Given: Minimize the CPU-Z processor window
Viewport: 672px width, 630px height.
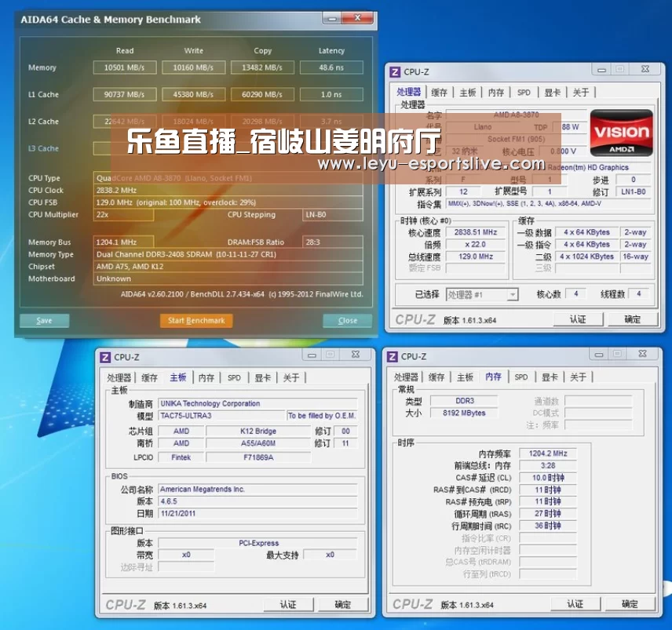Looking at the screenshot, I should pyautogui.click(x=601, y=69).
